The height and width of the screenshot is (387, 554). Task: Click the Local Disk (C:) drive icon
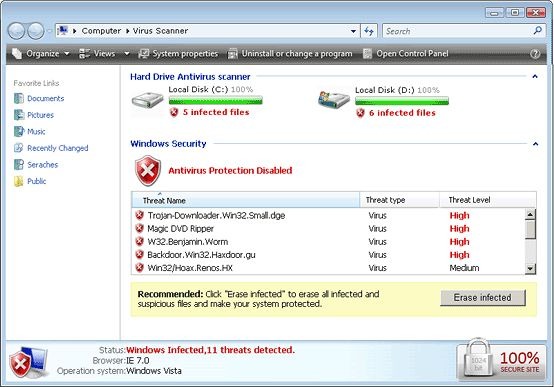148,100
